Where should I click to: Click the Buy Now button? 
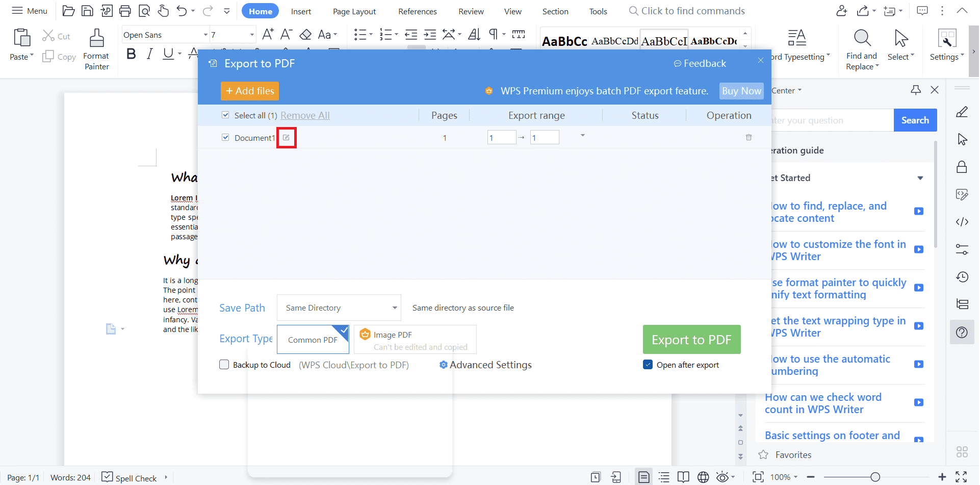[x=741, y=91]
